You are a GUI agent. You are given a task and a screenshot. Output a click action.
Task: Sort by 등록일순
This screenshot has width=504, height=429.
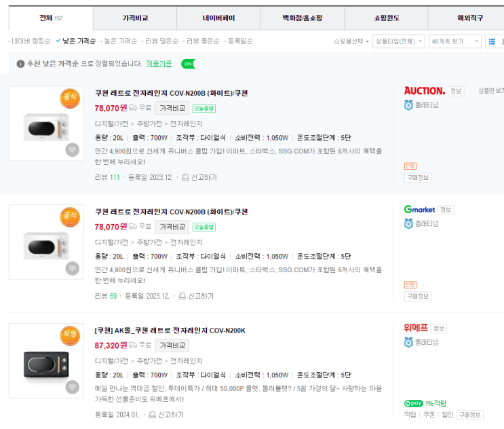point(240,41)
